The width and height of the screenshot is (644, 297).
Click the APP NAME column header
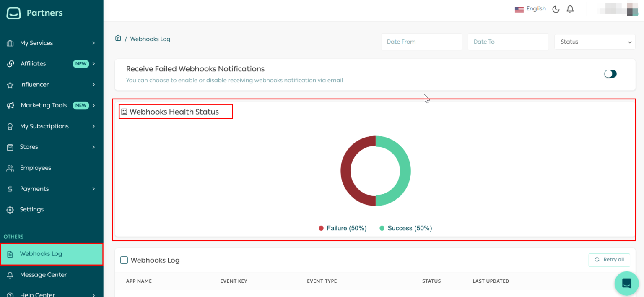coord(139,281)
